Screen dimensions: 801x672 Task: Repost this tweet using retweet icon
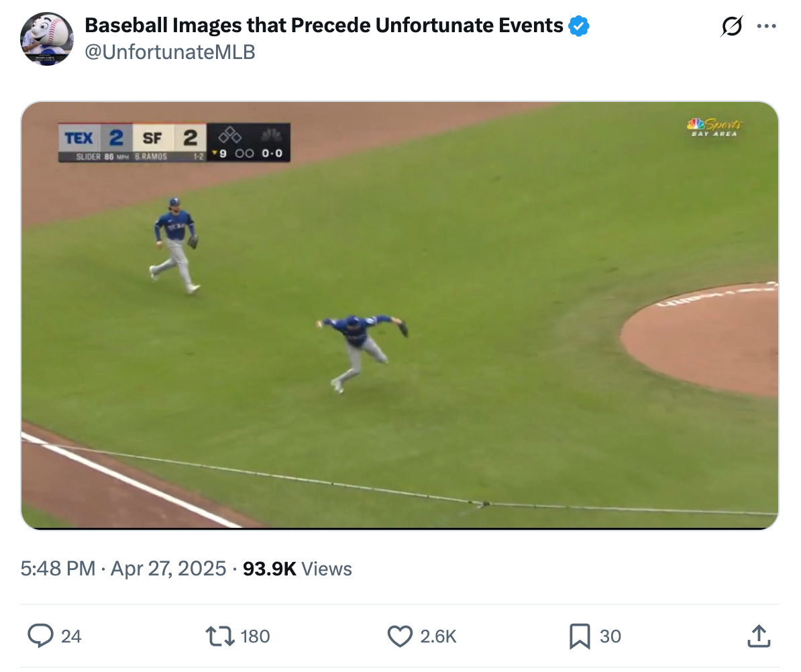219,636
